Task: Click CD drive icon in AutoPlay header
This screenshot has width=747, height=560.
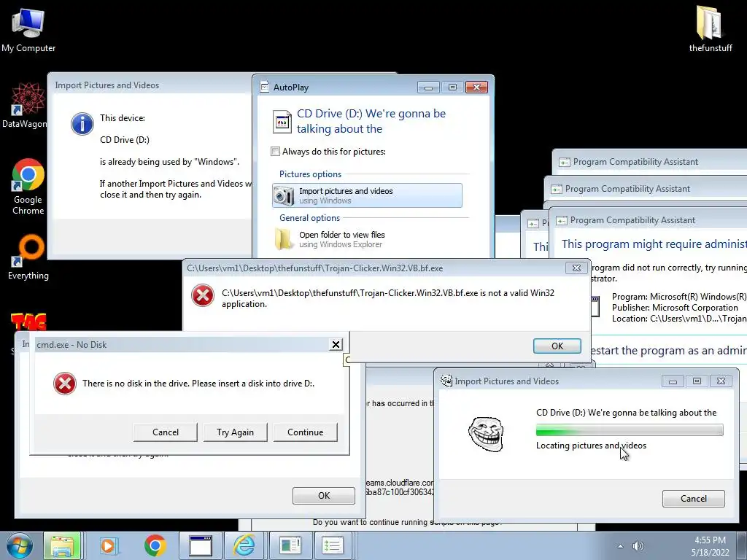Action: coord(282,122)
